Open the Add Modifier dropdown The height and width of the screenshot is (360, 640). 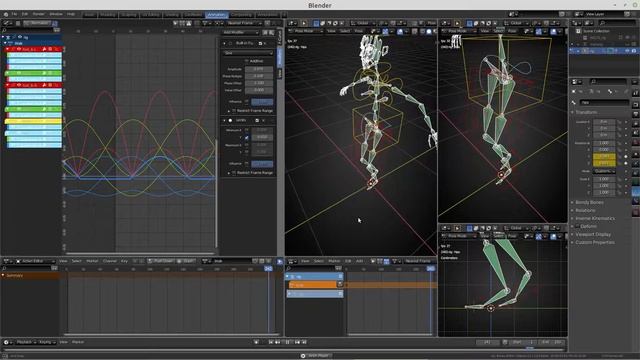click(x=241, y=32)
